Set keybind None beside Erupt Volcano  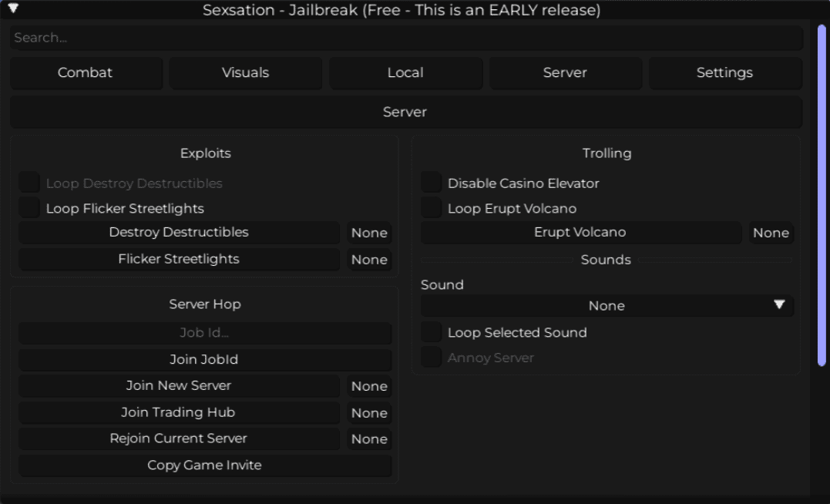[771, 233]
